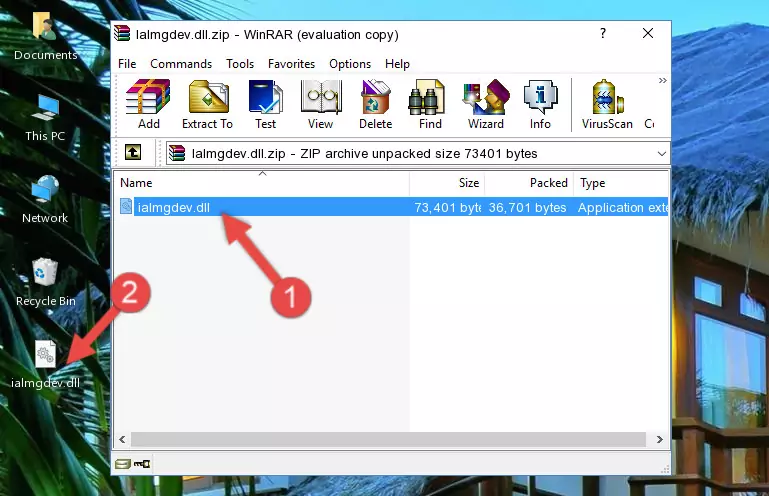769x496 pixels.
Task: Sort the list by Packed column
Action: tap(529, 183)
